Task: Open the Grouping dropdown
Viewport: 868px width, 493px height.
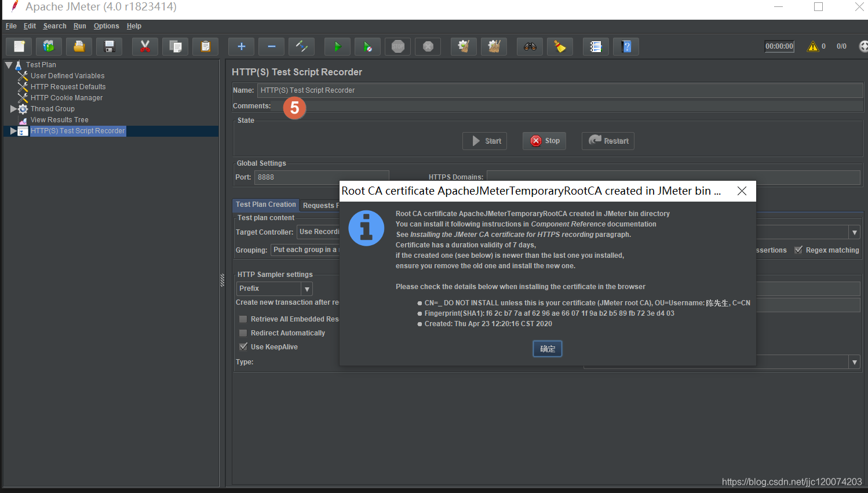Action: 305,250
